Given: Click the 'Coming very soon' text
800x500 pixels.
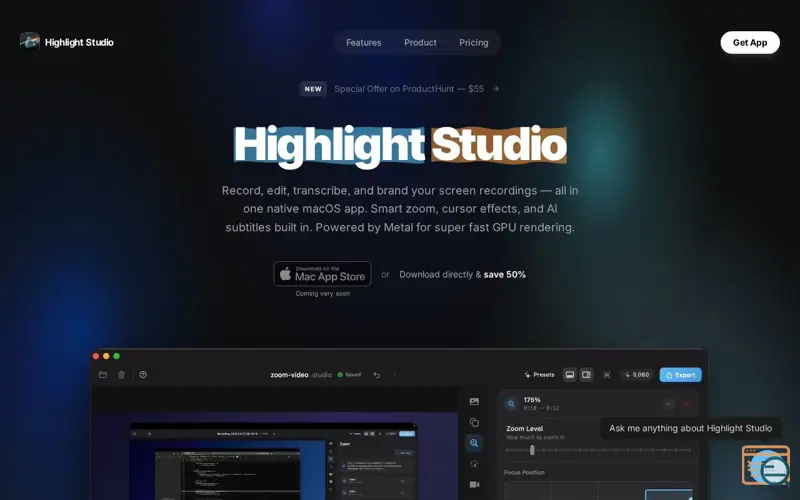Looking at the screenshot, I should [322, 294].
